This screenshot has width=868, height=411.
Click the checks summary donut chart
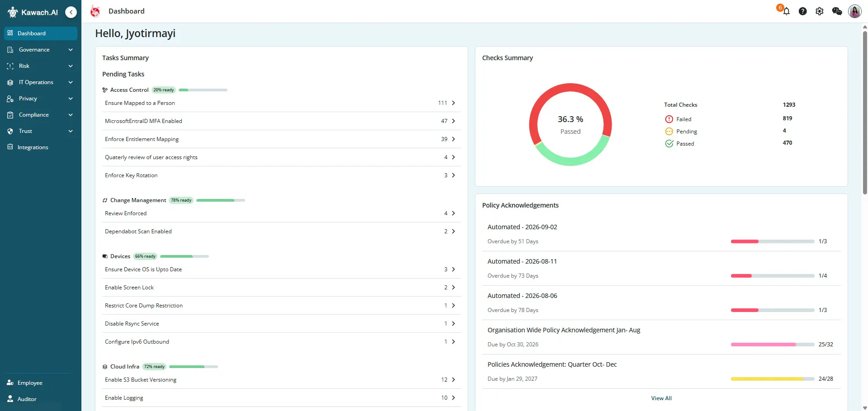click(570, 124)
